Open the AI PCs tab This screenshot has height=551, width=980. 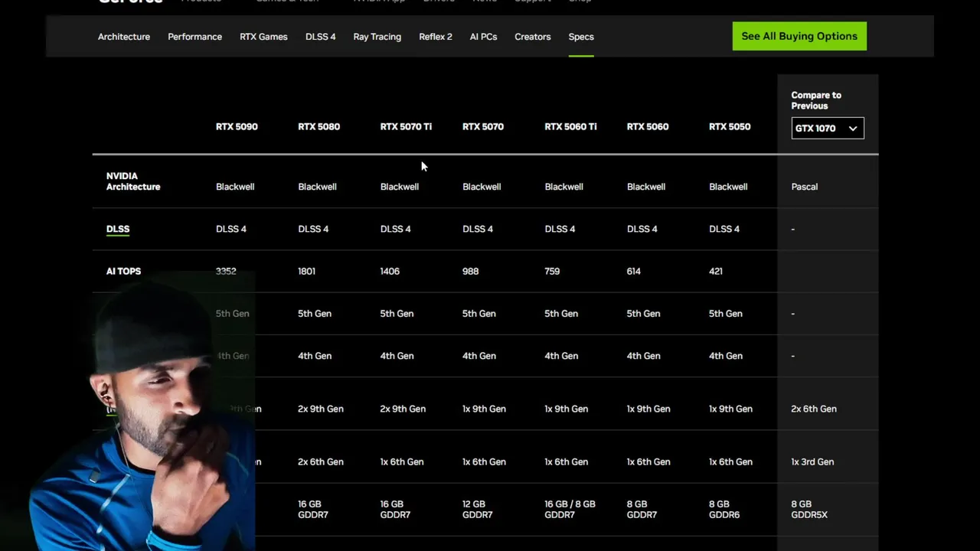click(x=483, y=37)
